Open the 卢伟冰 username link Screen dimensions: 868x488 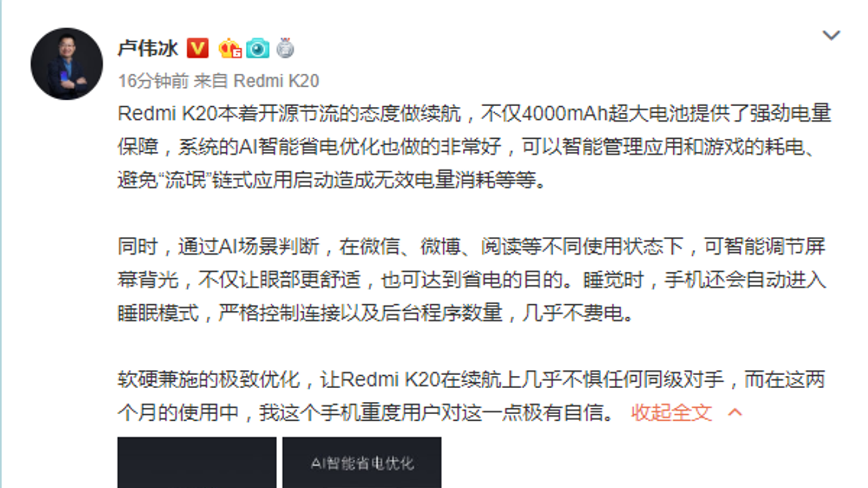coord(148,48)
